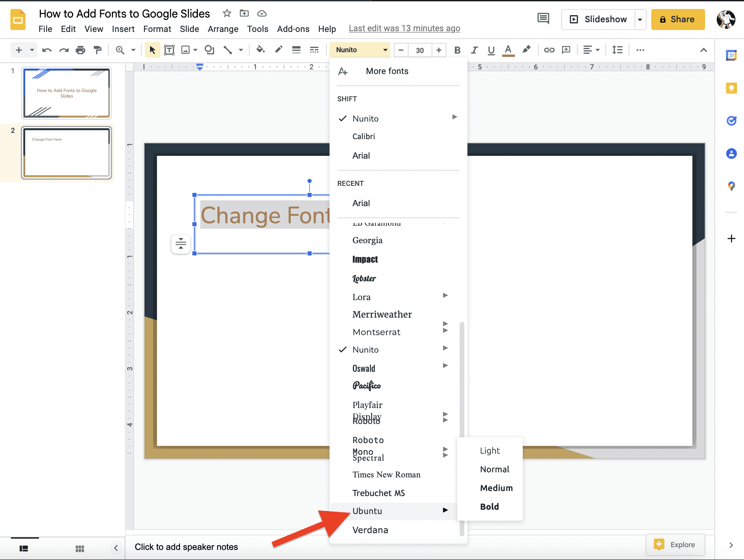Open Contacts in side panel
Viewport: 744px width, 560px height.
(x=731, y=154)
